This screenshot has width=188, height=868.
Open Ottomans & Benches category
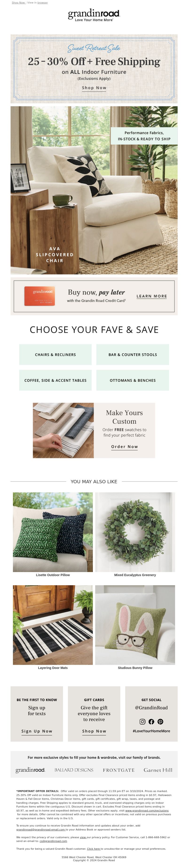click(x=133, y=380)
